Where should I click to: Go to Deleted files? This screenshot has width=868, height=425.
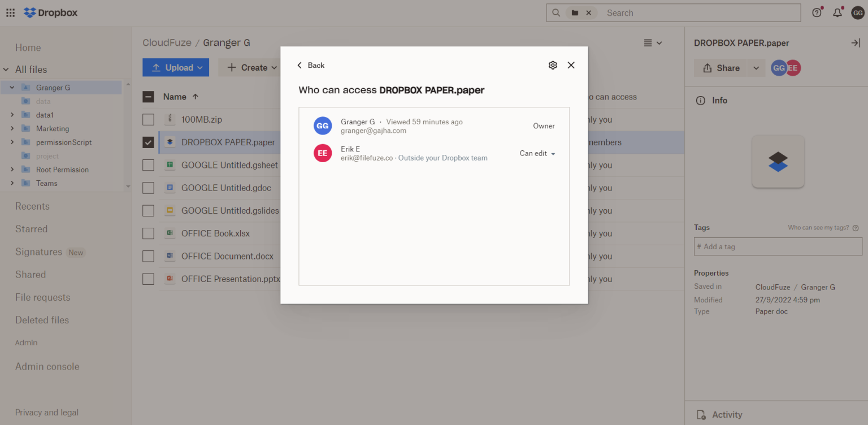(42, 320)
